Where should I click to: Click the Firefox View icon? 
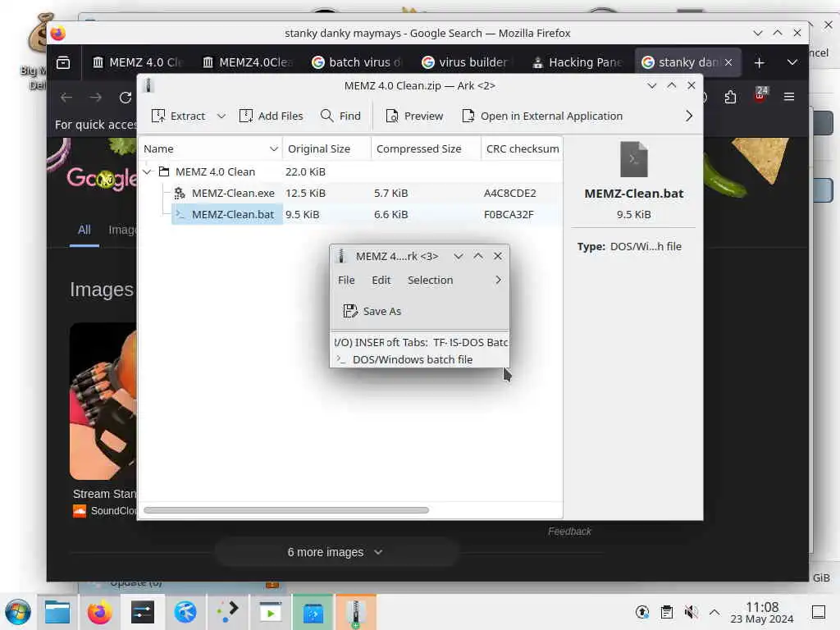coord(63,62)
